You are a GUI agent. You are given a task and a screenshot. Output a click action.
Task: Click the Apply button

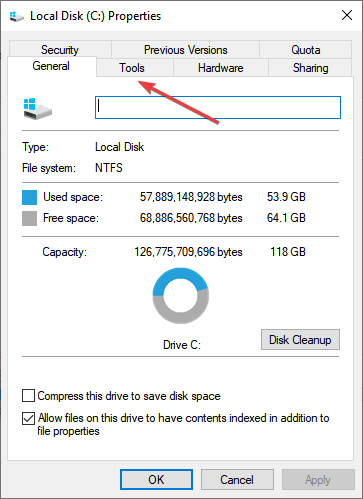(318, 480)
